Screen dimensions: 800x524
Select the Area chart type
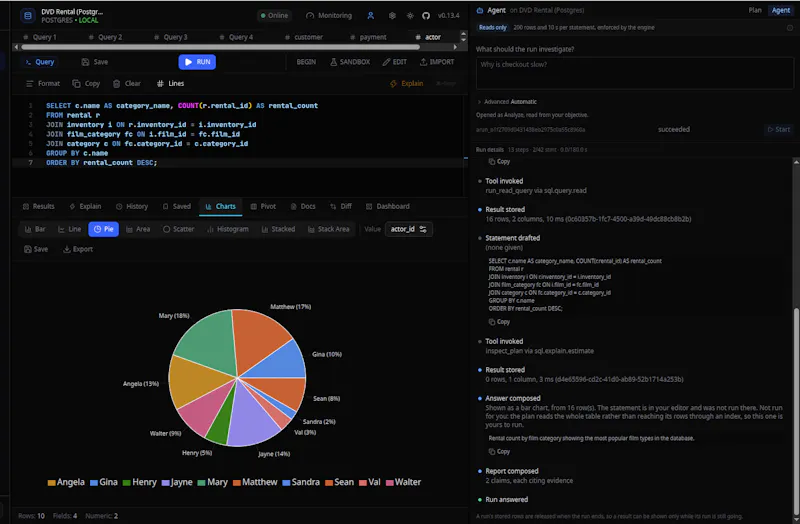click(x=138, y=229)
